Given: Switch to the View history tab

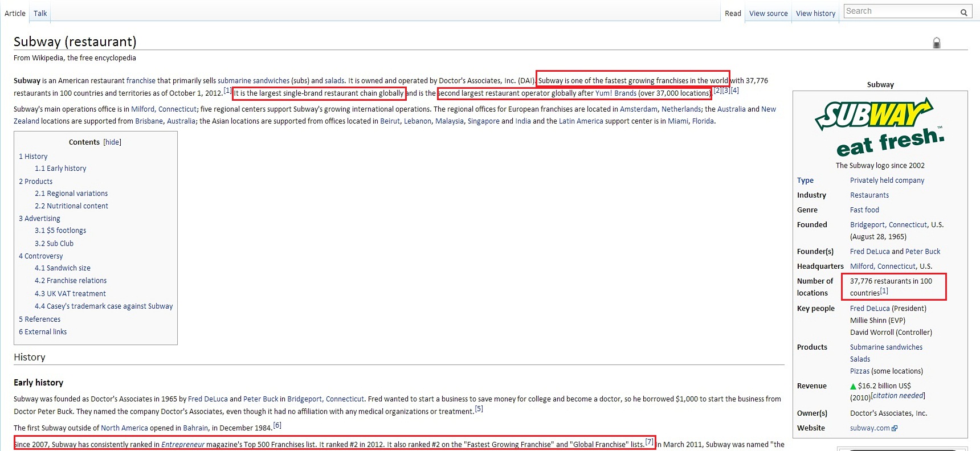Looking at the screenshot, I should click(x=815, y=13).
